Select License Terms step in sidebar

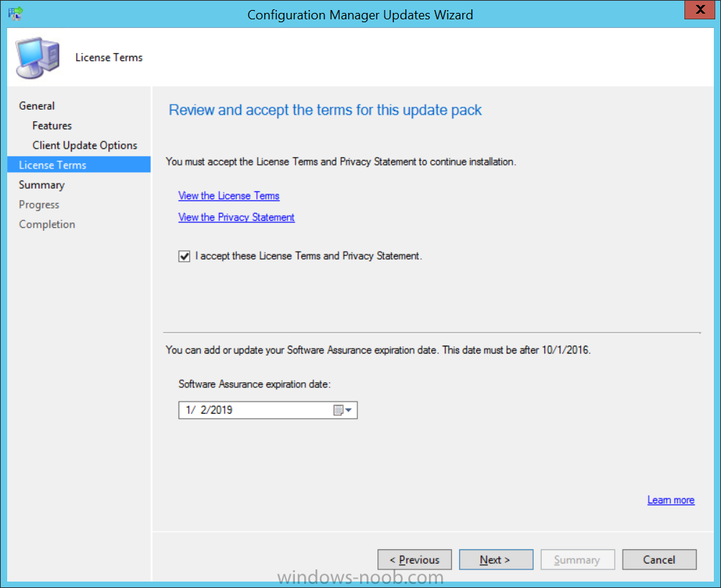point(79,165)
